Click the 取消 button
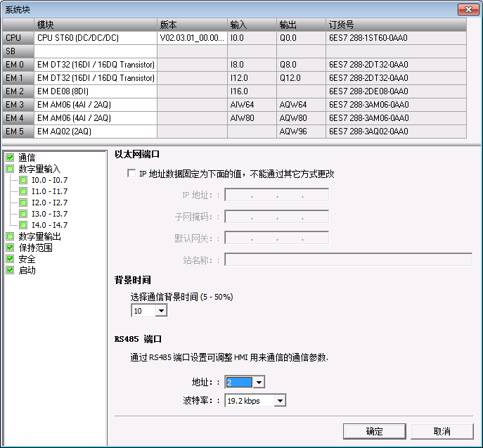The image size is (483, 448). pyautogui.click(x=442, y=431)
